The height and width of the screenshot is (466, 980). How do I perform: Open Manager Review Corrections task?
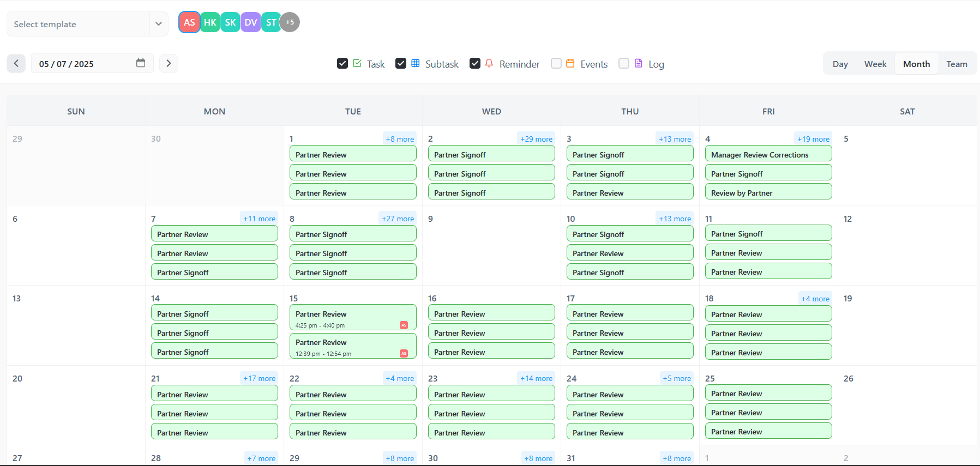(768, 155)
